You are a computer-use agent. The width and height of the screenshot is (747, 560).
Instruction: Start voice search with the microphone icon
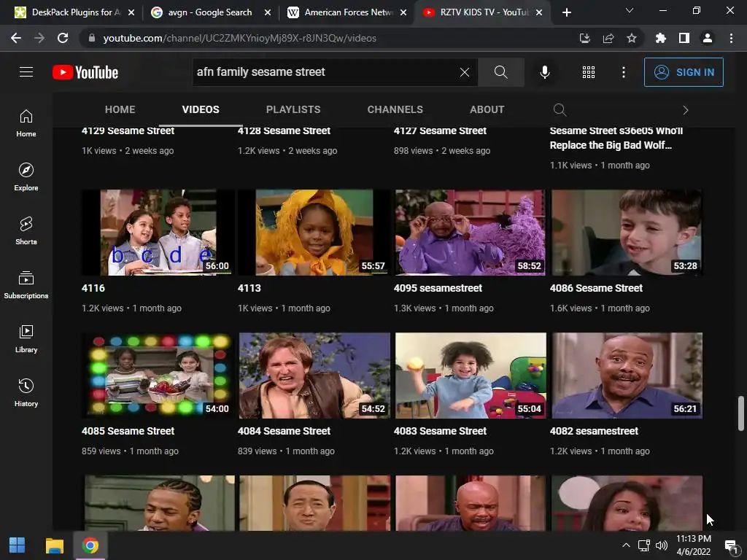pos(544,72)
